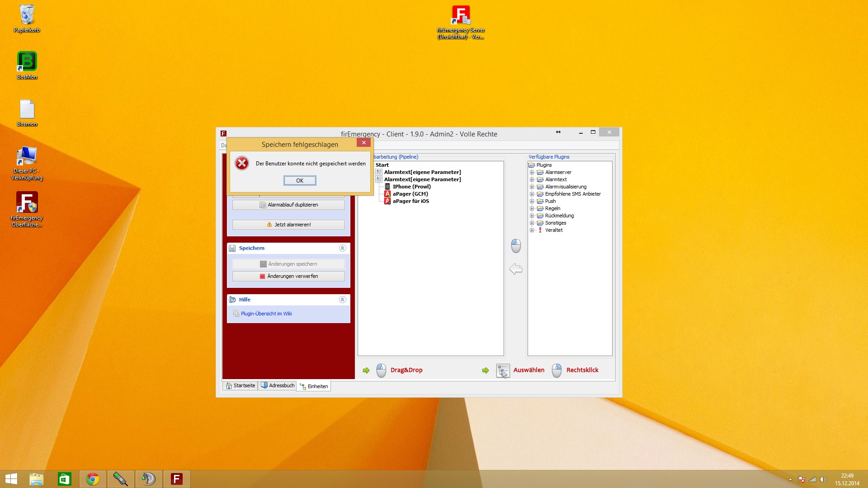Click the Auswählen selection icon
The width and height of the screenshot is (868, 488).
[x=503, y=371]
